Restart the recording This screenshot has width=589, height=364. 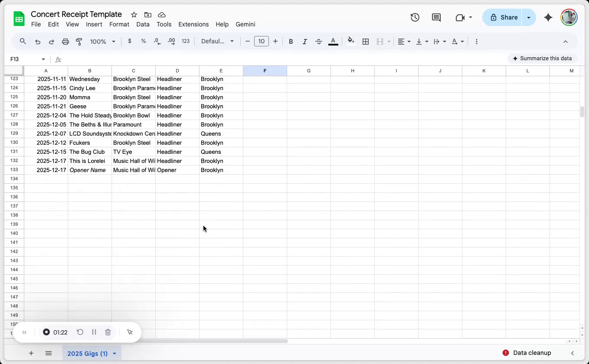[x=80, y=332]
